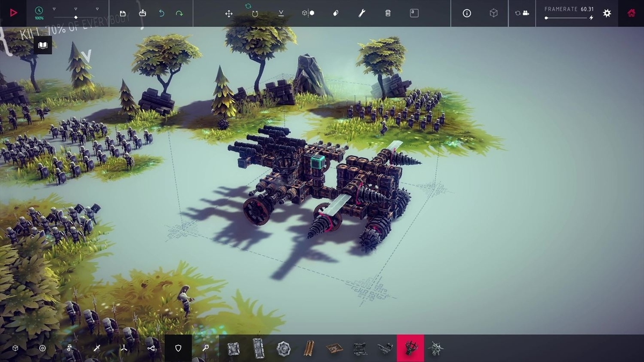
Task: Pick the plow armour block
Action: (x=360, y=349)
